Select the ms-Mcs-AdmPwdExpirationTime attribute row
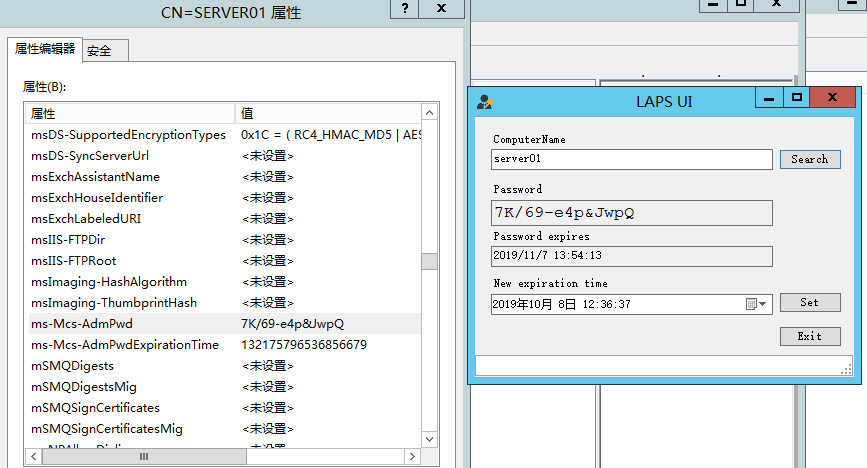 (x=223, y=345)
